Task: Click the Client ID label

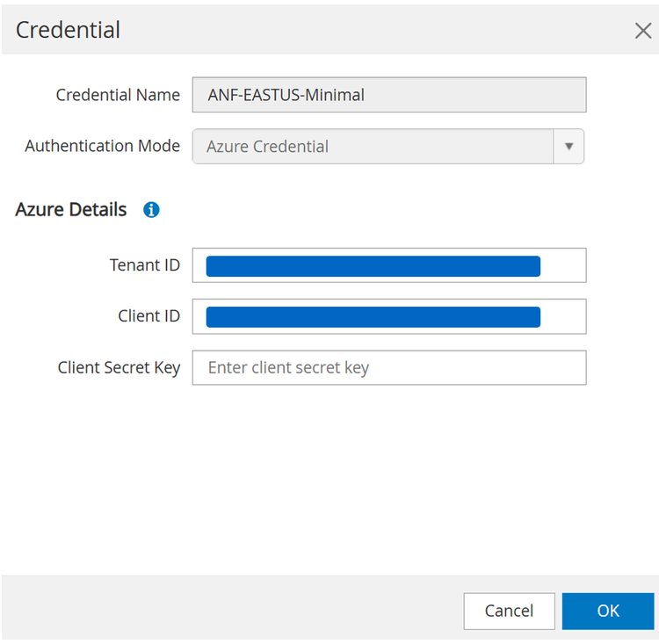Action: click(148, 316)
